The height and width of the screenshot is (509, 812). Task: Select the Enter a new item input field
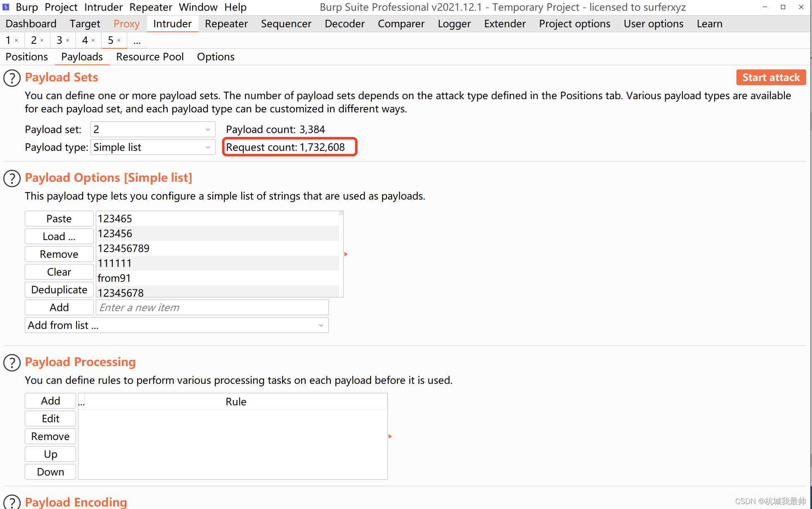[212, 307]
